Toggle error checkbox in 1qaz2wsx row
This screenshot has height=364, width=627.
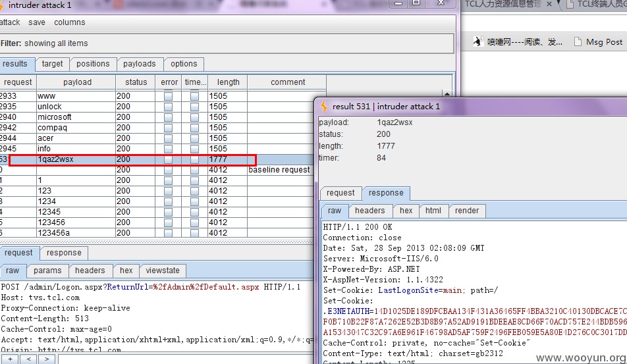(x=169, y=159)
